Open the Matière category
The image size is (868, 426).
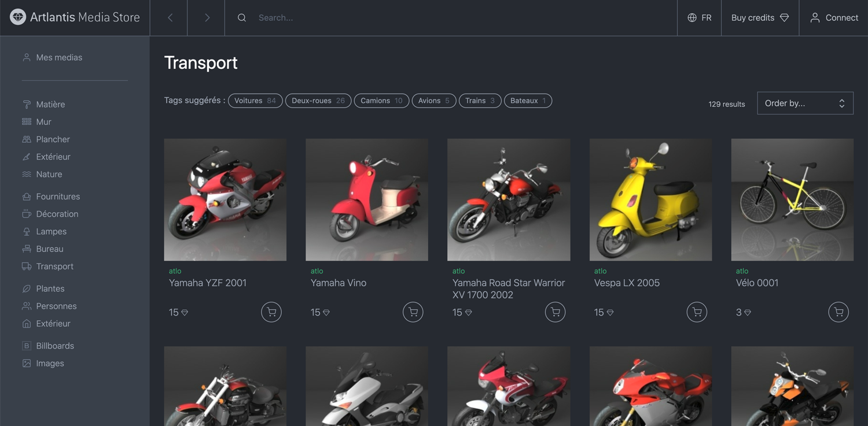click(50, 105)
